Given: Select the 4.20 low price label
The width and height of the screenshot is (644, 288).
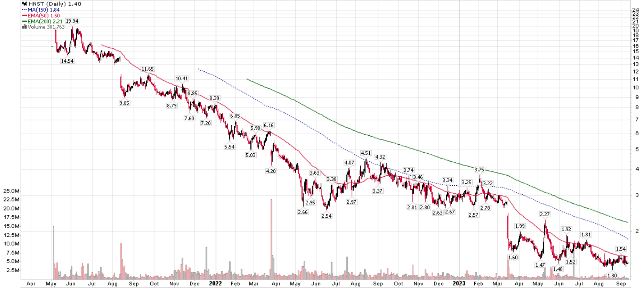Looking at the screenshot, I should coord(271,171).
